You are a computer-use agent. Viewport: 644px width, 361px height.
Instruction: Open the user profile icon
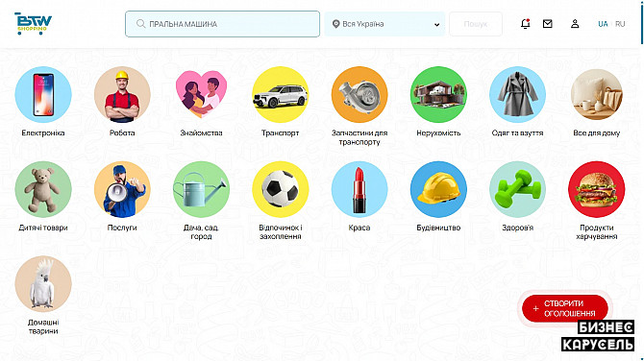point(575,24)
